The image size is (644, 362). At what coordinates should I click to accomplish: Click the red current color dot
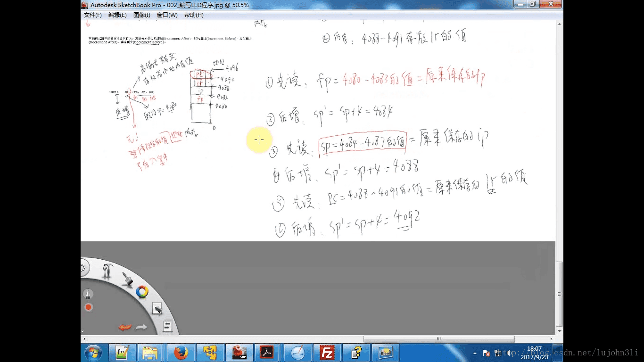(88, 307)
